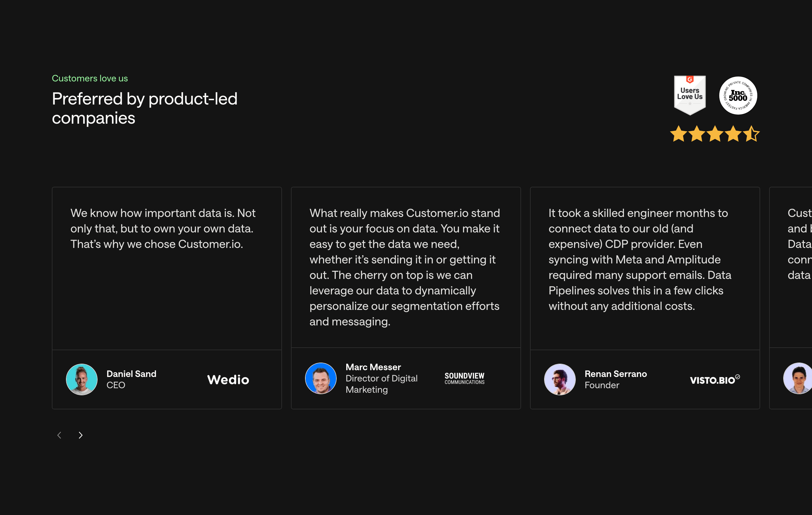The height and width of the screenshot is (515, 812).
Task: Select the 'Customers love us' label
Action: coord(90,78)
